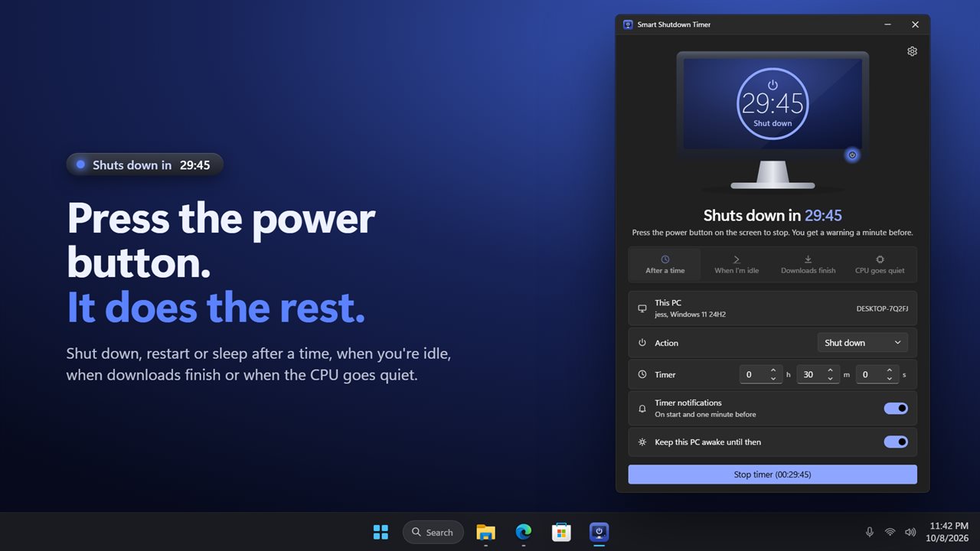980x551 pixels.
Task: Click the Keep awake sun icon
Action: (642, 442)
